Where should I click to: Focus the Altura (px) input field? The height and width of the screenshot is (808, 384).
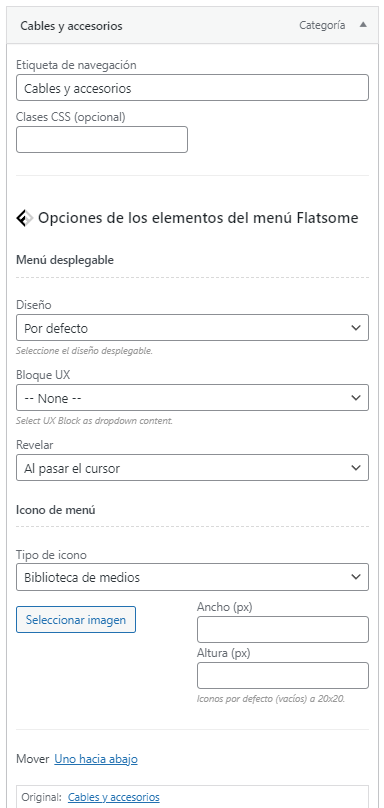click(283, 676)
